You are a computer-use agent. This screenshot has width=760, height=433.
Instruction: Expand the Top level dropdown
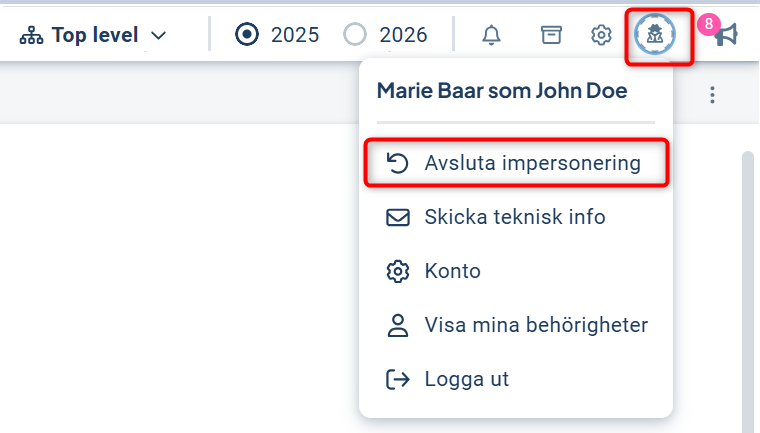pyautogui.click(x=95, y=36)
